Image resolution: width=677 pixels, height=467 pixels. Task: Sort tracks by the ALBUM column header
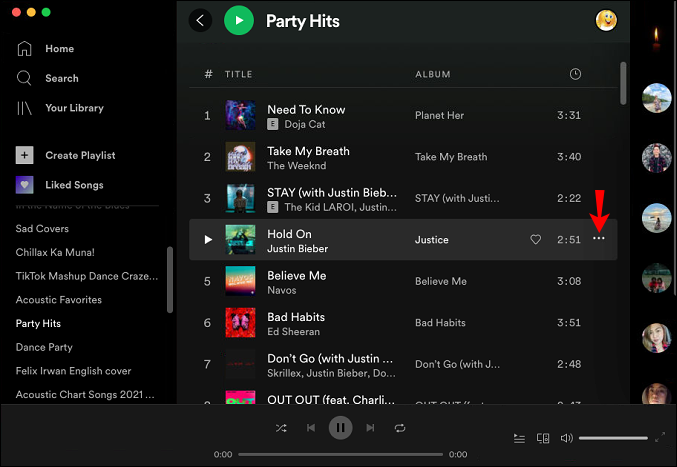[x=433, y=74]
